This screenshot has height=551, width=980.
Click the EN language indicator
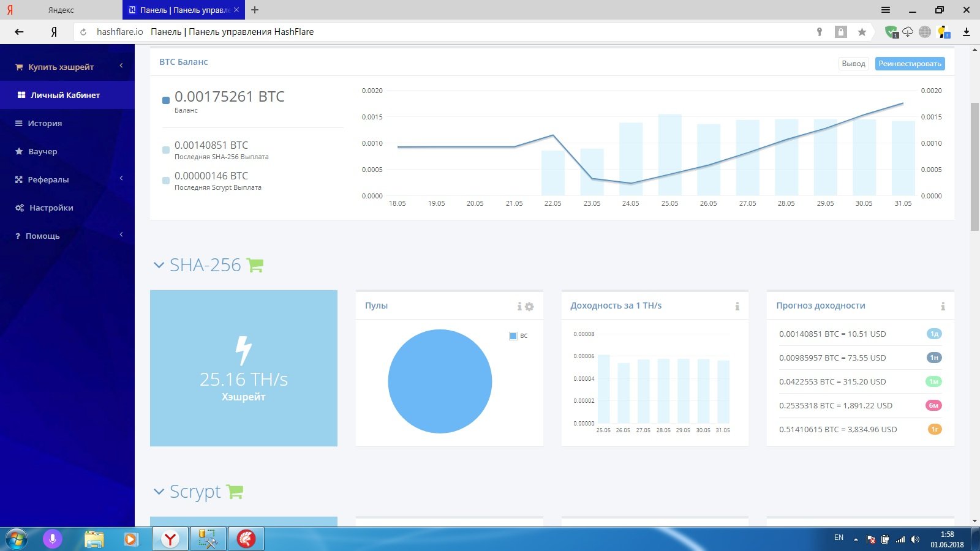click(x=839, y=538)
